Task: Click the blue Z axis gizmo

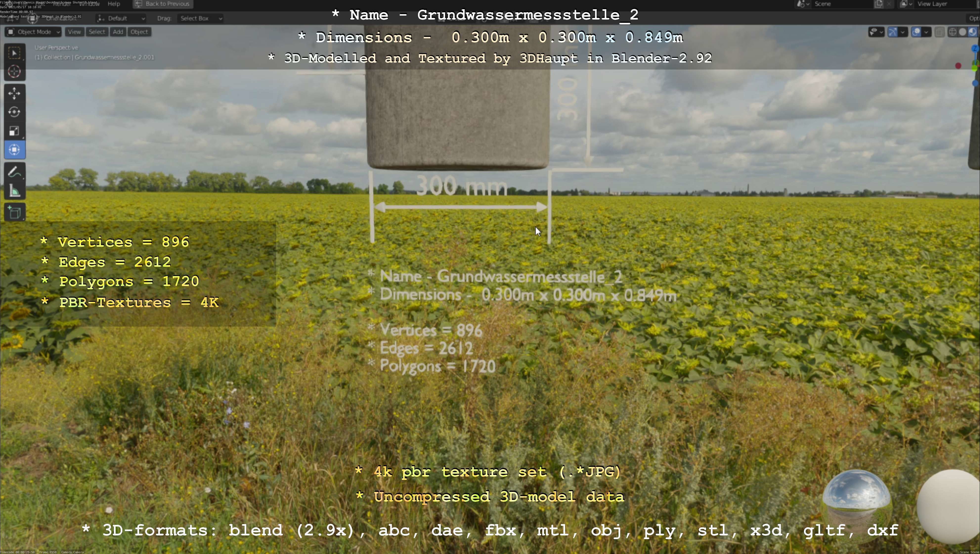Action: tap(975, 48)
